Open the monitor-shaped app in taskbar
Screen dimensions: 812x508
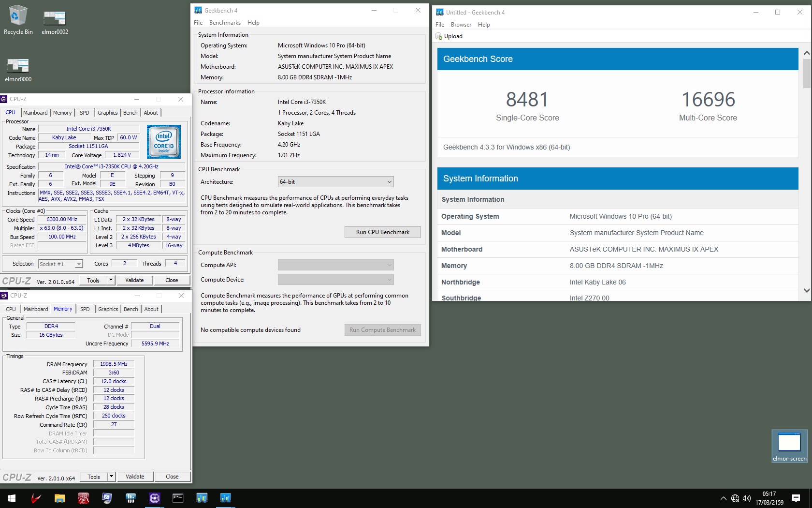coord(107,498)
